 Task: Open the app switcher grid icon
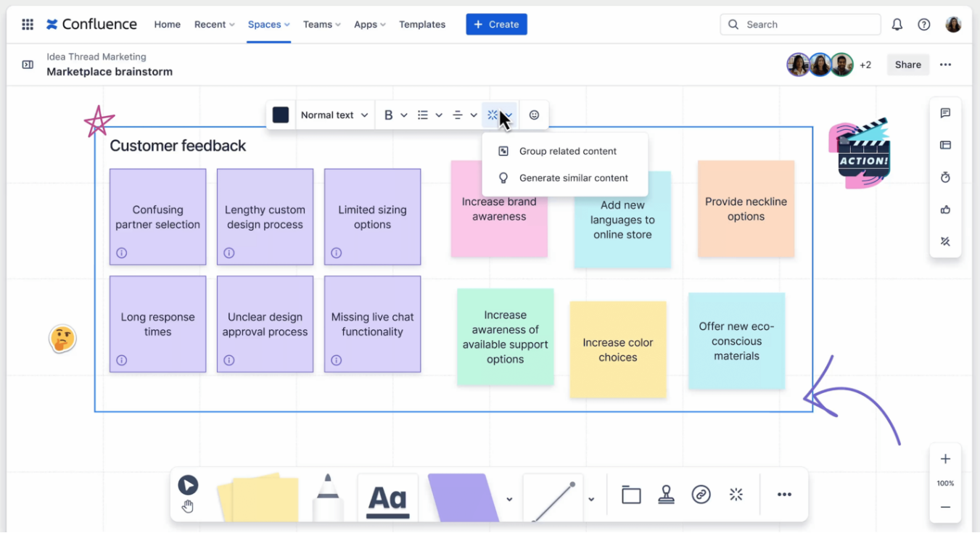click(28, 24)
